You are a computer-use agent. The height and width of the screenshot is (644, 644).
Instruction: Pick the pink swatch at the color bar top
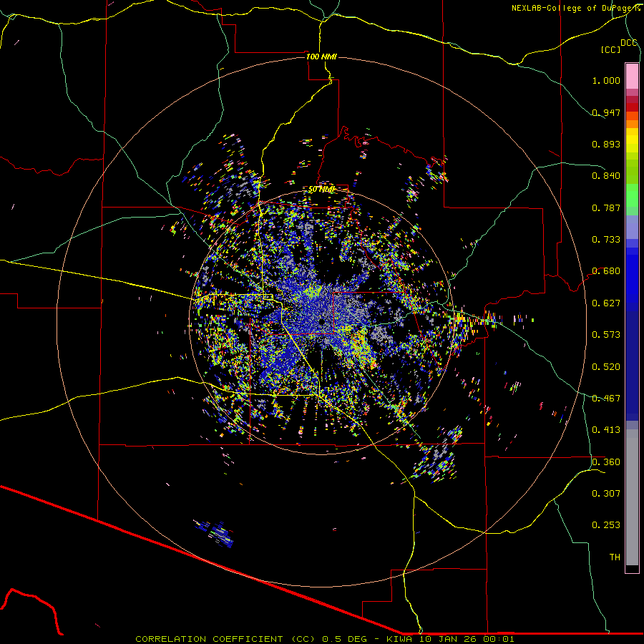(632, 76)
